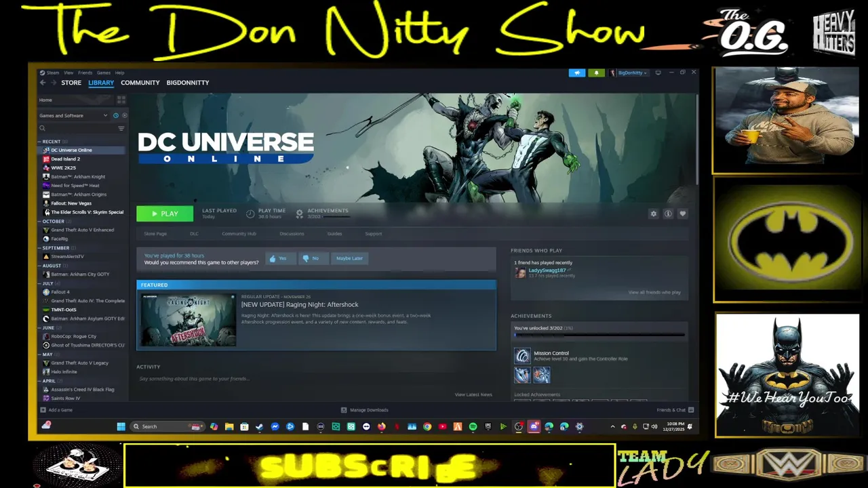
Task: Toggle the ready-to-play filter icon
Action: point(124,116)
